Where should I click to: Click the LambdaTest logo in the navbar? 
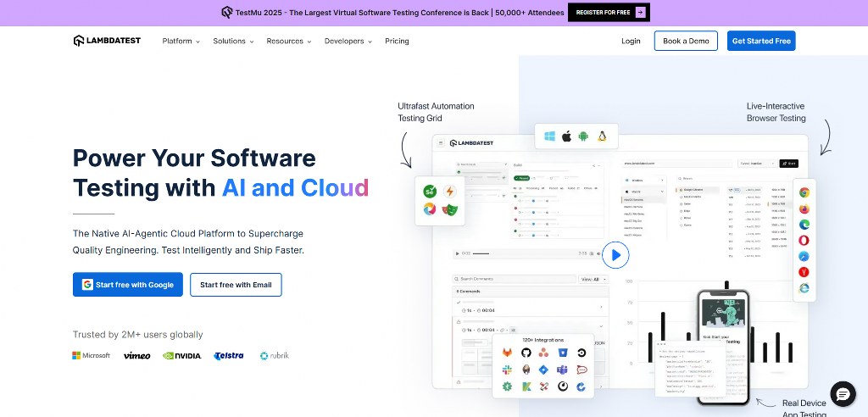pyautogui.click(x=107, y=41)
